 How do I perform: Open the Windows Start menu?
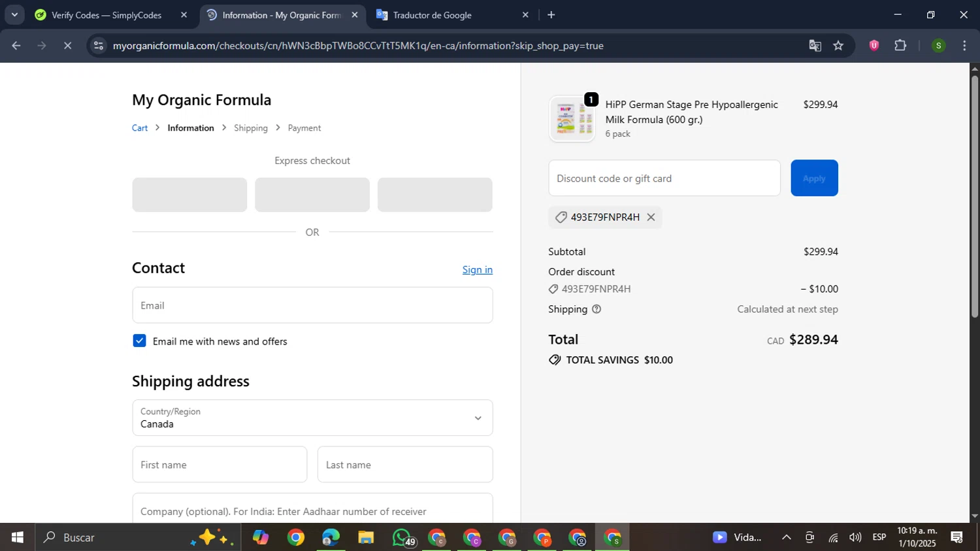[17, 537]
